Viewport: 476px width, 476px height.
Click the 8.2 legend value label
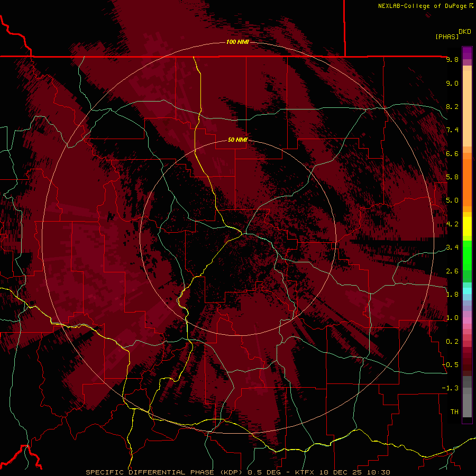tap(452, 107)
